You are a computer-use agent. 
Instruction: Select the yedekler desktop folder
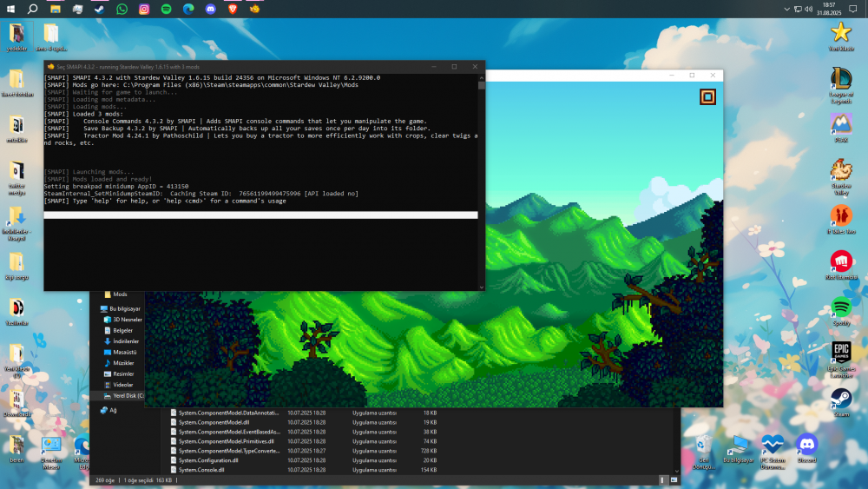coord(16,36)
